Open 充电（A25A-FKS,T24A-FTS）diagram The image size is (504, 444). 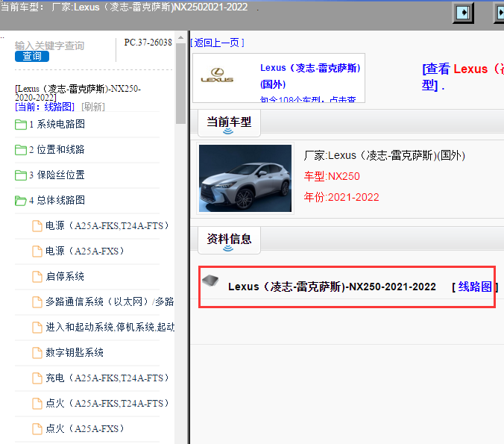(x=107, y=378)
